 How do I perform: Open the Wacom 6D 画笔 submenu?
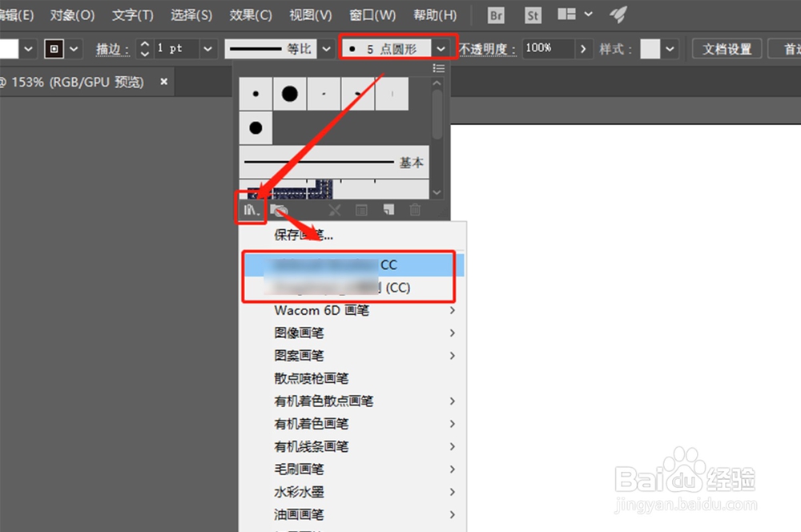pos(352,310)
